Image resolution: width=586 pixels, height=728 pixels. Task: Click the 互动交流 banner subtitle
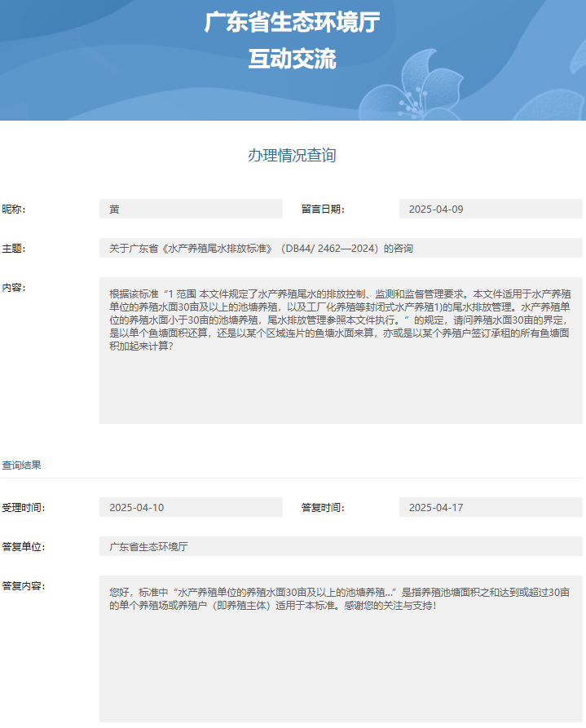[292, 59]
